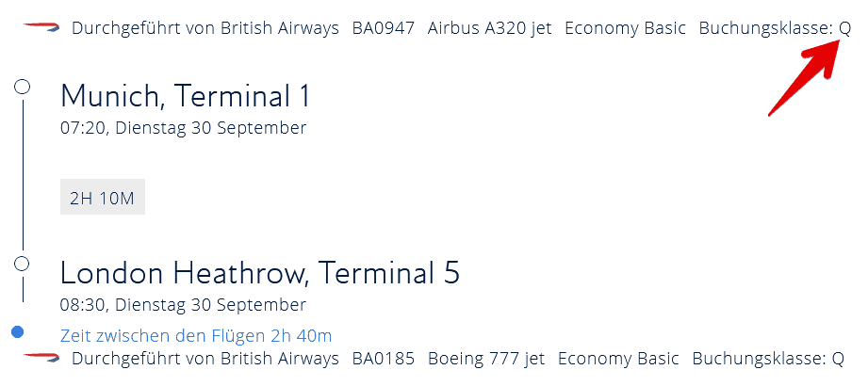Select the London Heathrow, Terminal 5 heading
The image size is (868, 386).
(259, 272)
